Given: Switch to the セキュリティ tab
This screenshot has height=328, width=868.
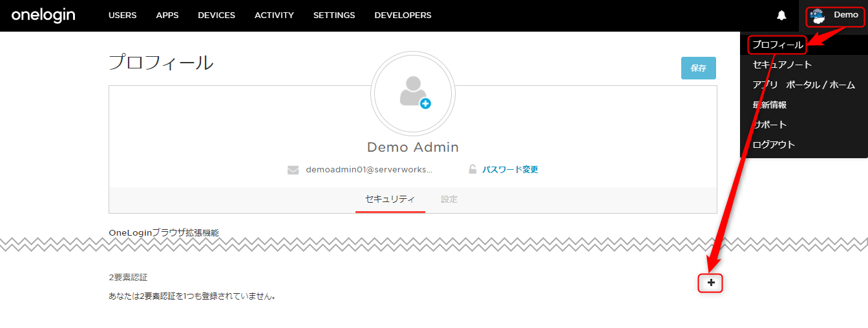Looking at the screenshot, I should point(390,200).
